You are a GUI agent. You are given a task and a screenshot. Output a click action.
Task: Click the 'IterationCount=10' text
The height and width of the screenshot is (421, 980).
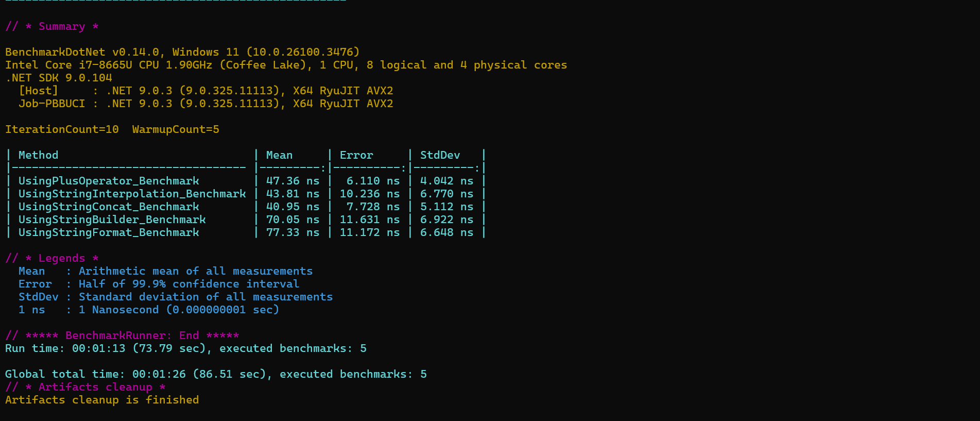point(62,129)
